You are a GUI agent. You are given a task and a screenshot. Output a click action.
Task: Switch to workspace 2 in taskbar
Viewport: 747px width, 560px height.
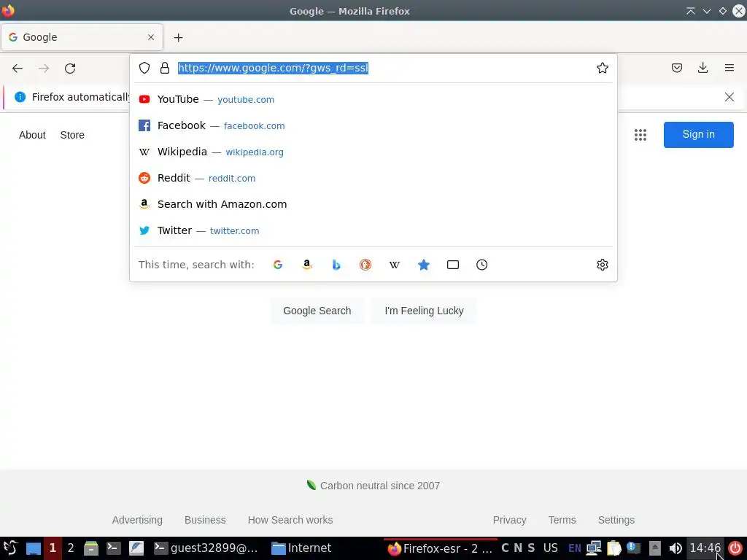pos(71,548)
